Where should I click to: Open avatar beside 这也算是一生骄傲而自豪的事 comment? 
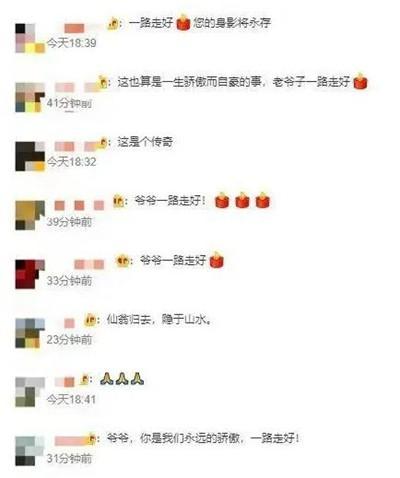coord(30,97)
